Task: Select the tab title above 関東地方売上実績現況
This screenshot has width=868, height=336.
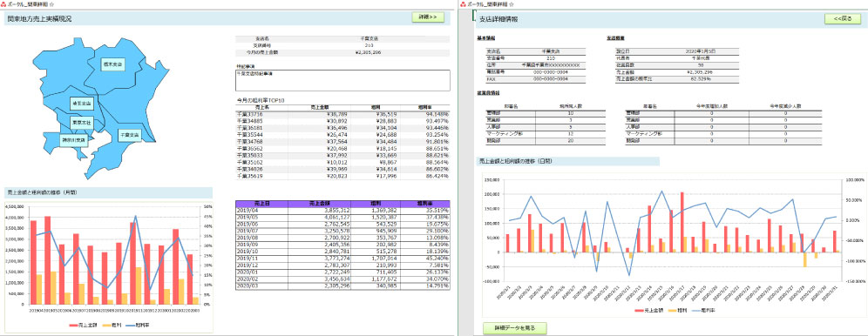Action: (29, 3)
